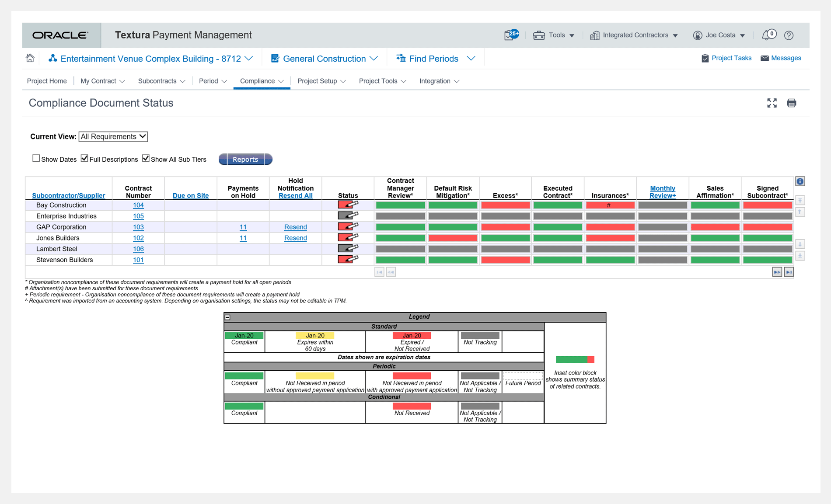Uncheck Show All Sub Tiers
Screen dimensions: 831x504
pyautogui.click(x=146, y=158)
